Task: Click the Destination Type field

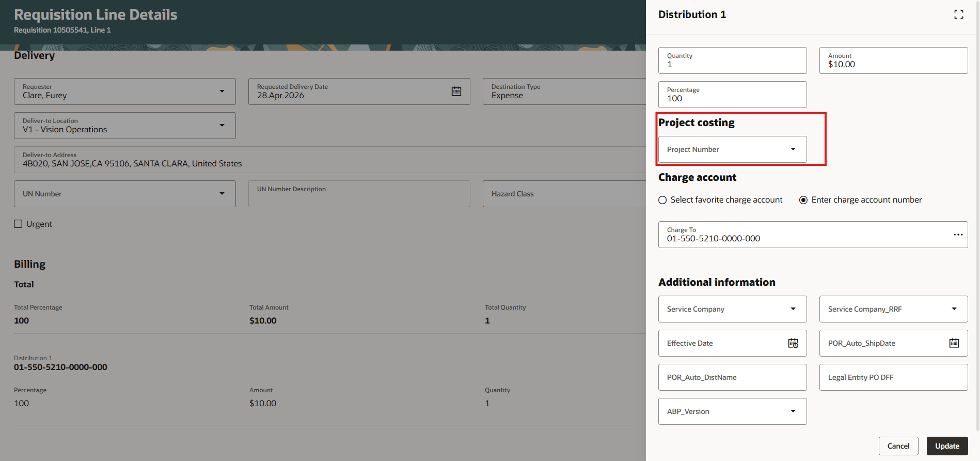Action: coord(564,91)
